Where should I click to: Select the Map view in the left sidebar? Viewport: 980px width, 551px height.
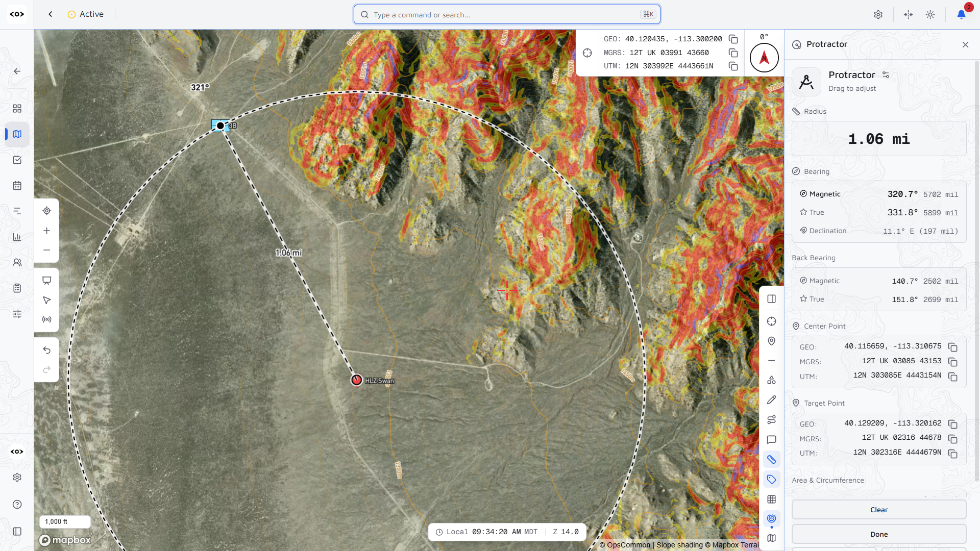[17, 134]
